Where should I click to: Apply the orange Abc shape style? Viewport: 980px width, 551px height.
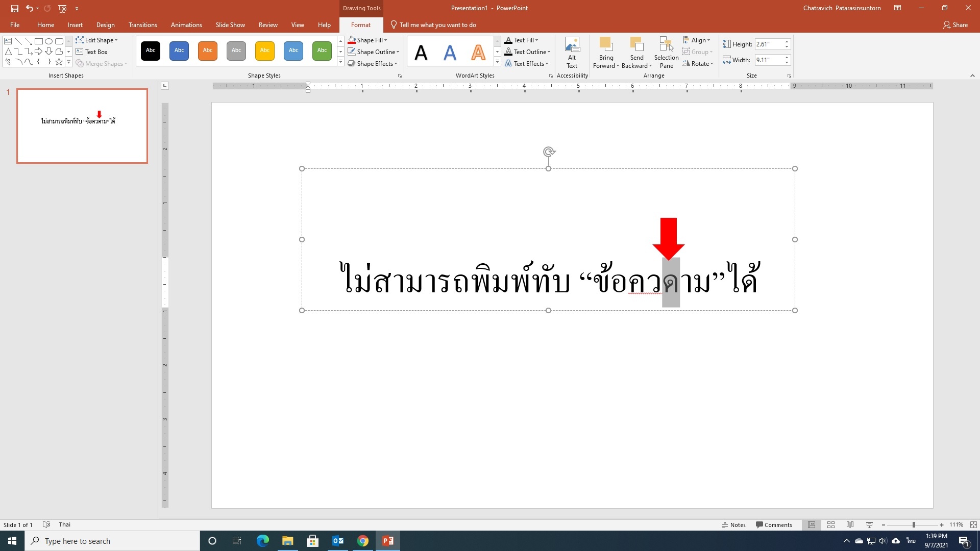[208, 51]
